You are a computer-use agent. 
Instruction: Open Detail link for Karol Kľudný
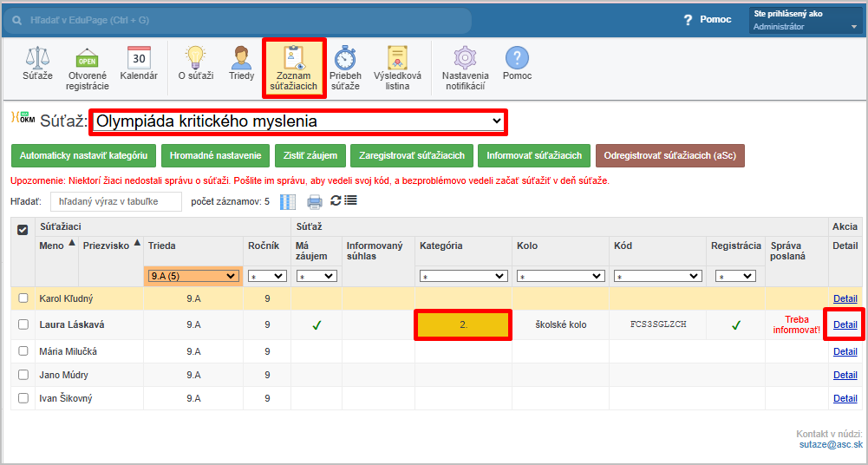pos(845,298)
